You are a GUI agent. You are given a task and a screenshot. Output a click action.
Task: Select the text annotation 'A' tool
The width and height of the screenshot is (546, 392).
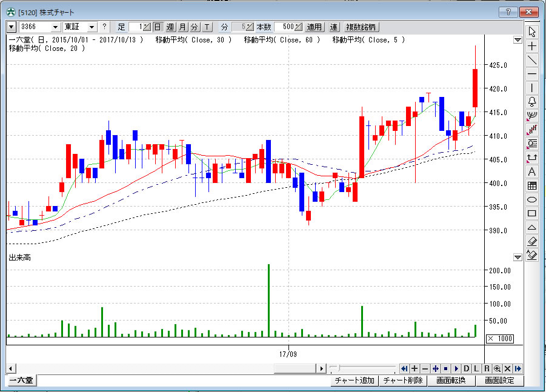pyautogui.click(x=532, y=171)
